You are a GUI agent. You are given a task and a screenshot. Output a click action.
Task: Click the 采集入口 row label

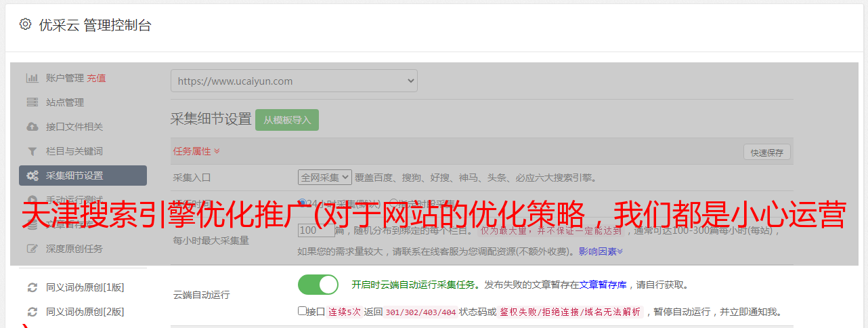[192, 178]
